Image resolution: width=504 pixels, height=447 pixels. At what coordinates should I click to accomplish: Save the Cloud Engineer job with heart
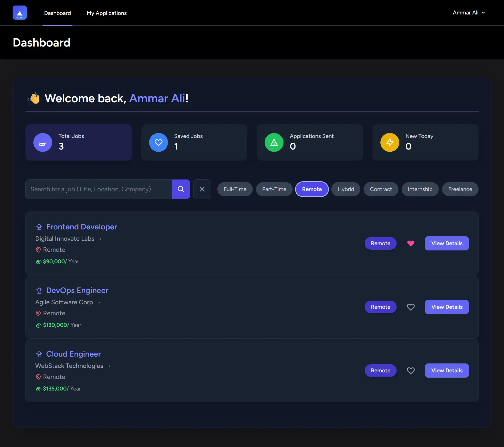(x=411, y=371)
